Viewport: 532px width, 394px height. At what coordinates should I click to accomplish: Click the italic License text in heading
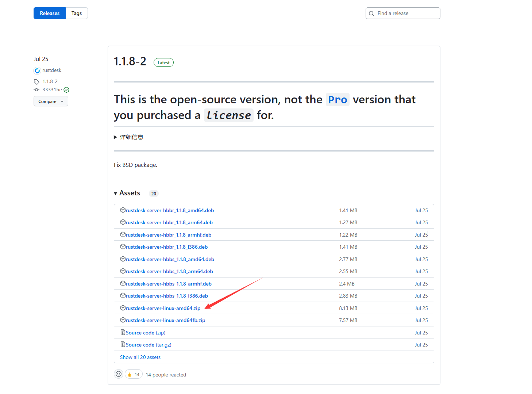(x=229, y=115)
